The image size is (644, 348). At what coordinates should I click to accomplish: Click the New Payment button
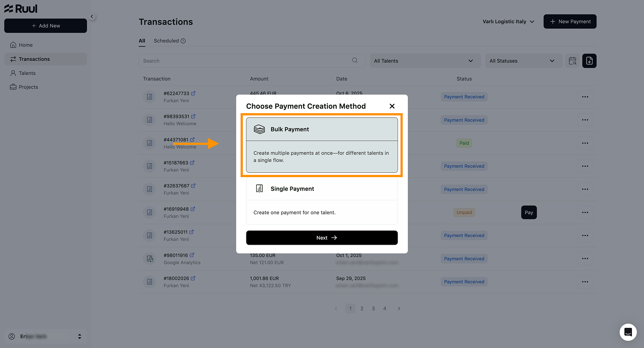tap(570, 21)
